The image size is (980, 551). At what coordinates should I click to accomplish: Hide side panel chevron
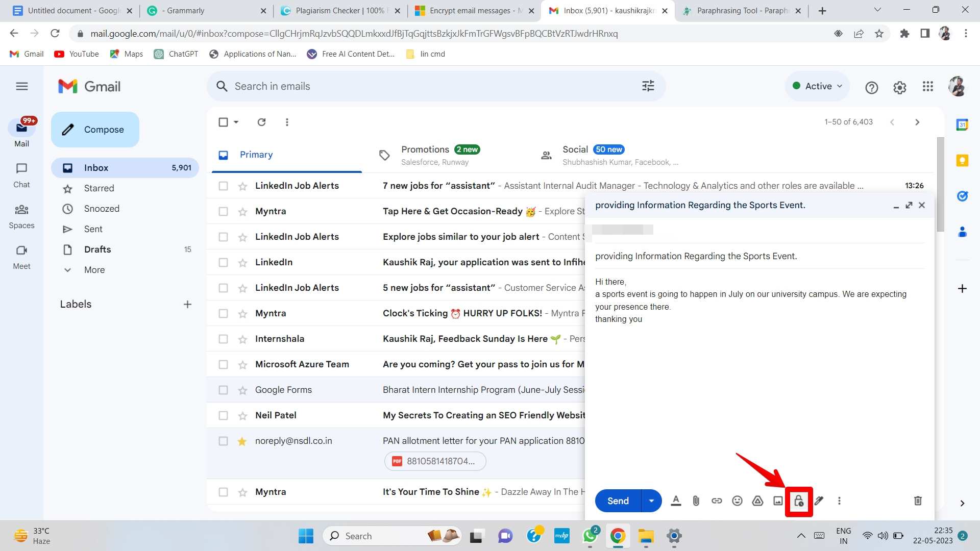pyautogui.click(x=962, y=504)
